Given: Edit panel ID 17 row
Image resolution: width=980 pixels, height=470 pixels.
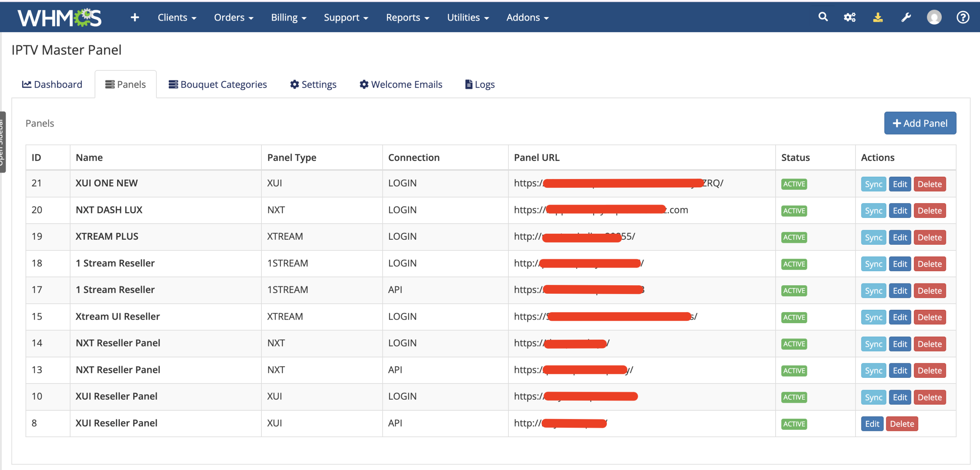Looking at the screenshot, I should point(900,291).
